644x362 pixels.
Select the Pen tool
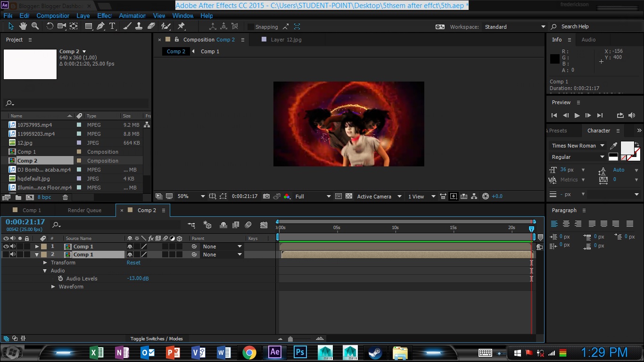point(100,26)
